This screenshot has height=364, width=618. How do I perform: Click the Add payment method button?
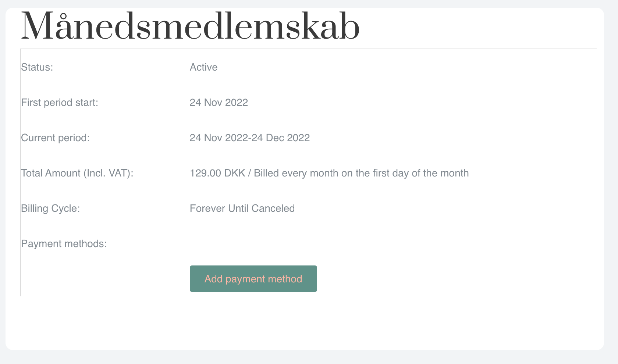pos(253,278)
